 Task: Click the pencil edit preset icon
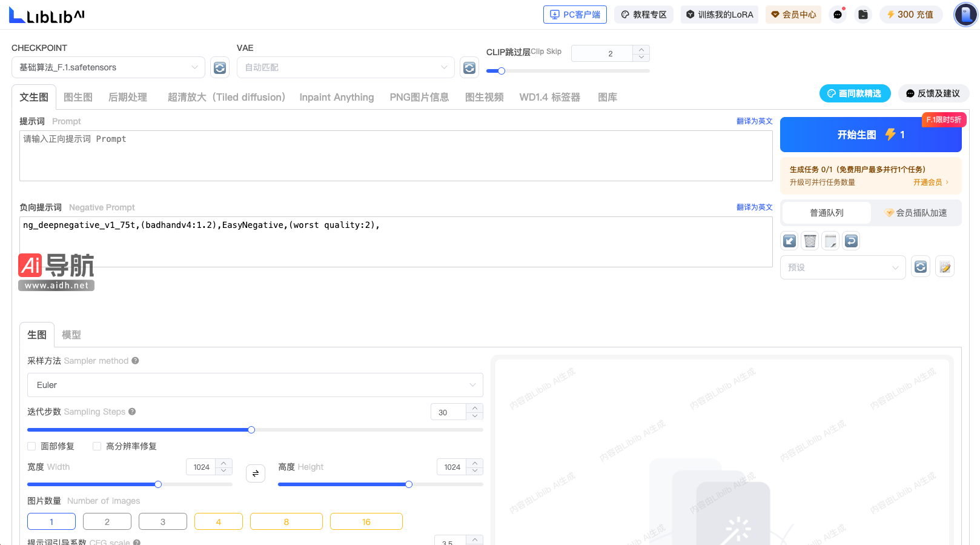pos(945,267)
